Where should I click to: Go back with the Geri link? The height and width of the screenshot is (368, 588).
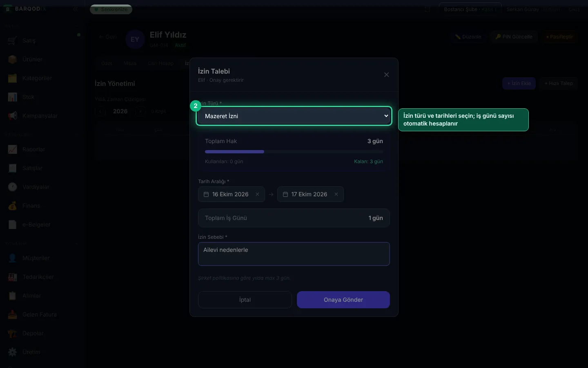click(108, 37)
